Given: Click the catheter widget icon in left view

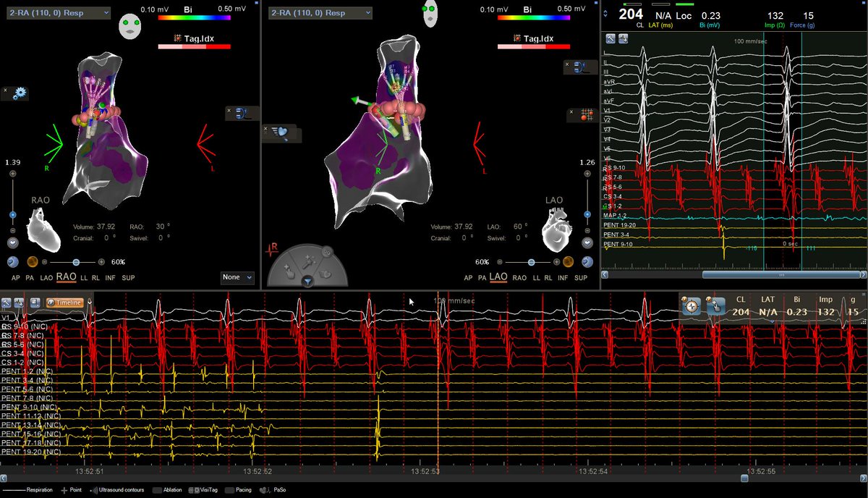Looking at the screenshot, I should pos(241,114).
